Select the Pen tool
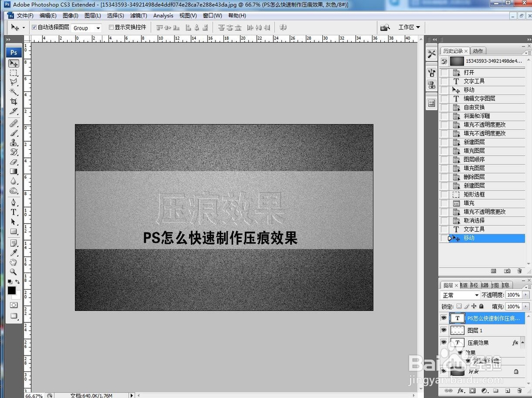This screenshot has height=398, width=532. click(13, 202)
